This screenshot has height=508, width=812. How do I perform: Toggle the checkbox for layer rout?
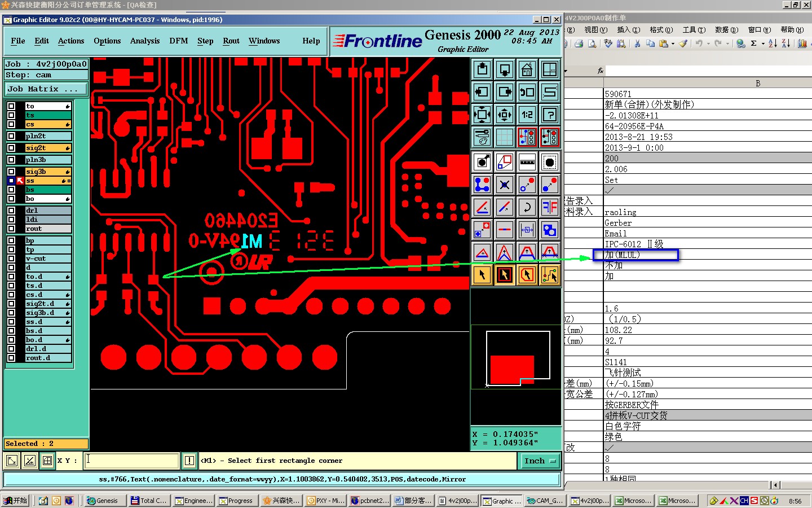pyautogui.click(x=11, y=229)
